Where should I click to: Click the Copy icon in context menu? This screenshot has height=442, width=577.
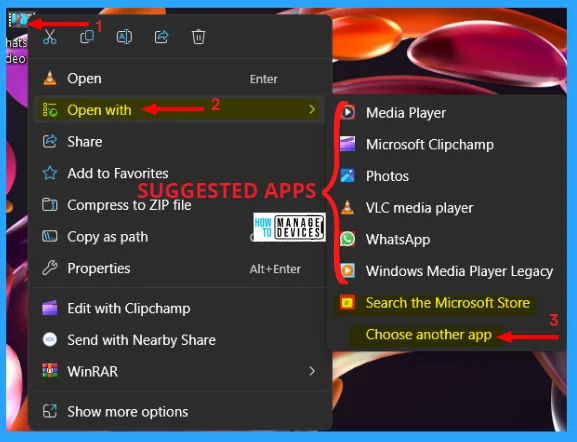(87, 36)
